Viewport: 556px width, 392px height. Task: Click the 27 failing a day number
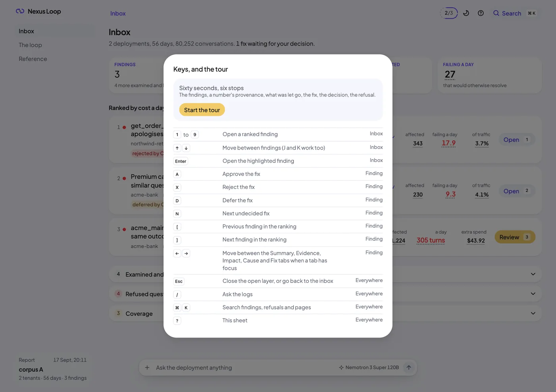(x=450, y=75)
